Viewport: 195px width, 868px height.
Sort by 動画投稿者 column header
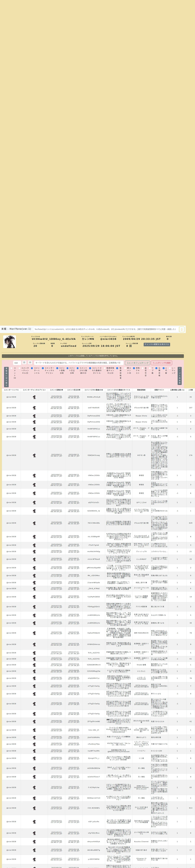click(141, 390)
